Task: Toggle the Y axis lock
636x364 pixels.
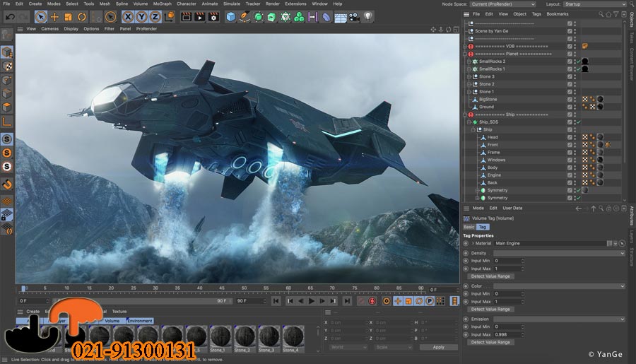Action: (141, 17)
